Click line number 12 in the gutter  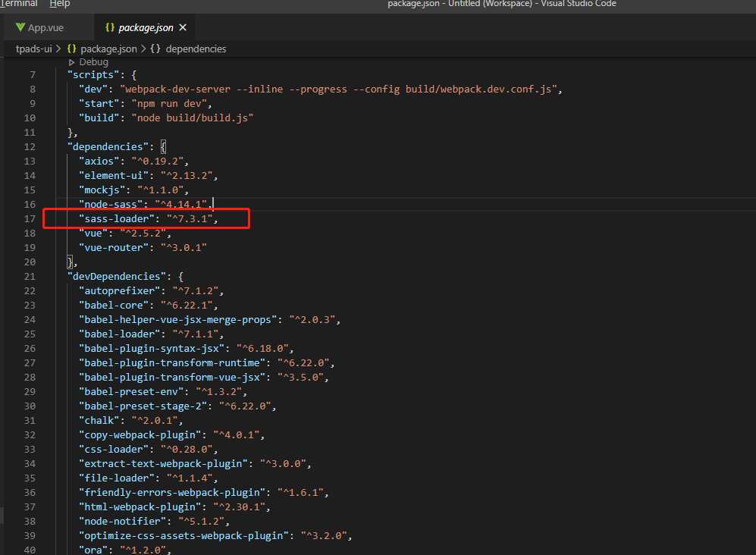[30, 146]
